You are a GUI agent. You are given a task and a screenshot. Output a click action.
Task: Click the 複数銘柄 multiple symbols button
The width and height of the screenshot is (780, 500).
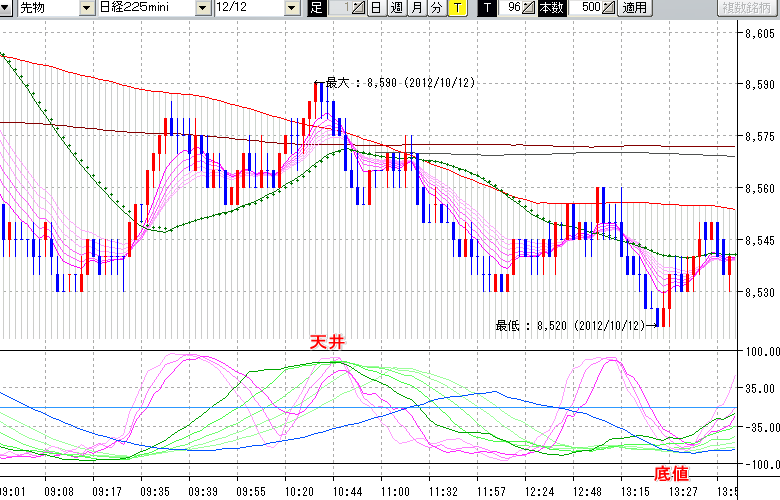(749, 8)
